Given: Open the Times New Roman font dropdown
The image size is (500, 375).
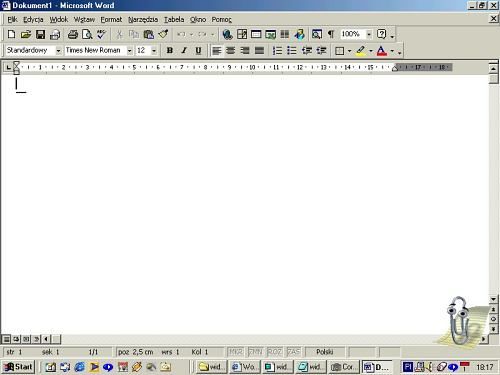Looking at the screenshot, I should (x=129, y=51).
